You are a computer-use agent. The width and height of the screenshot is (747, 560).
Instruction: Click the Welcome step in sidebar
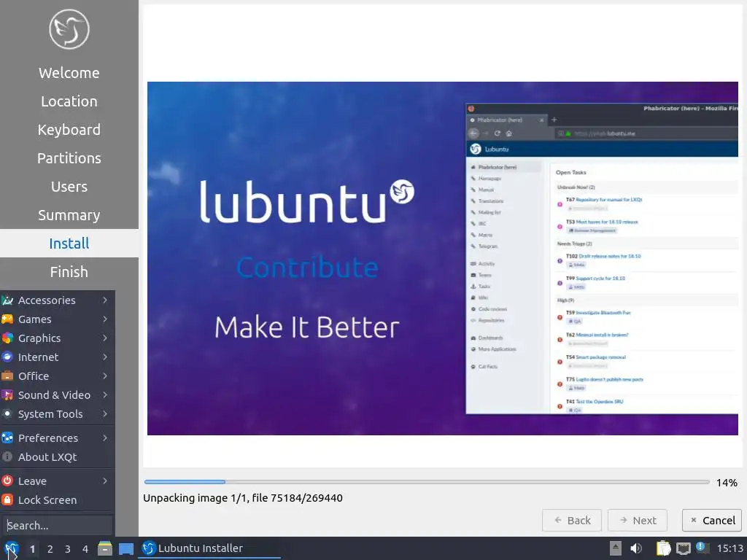point(69,73)
